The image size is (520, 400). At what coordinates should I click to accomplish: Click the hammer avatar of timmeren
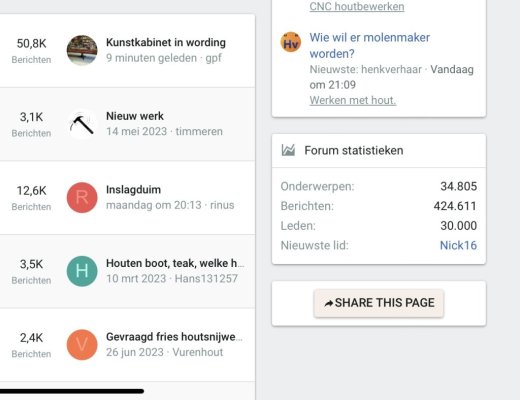(x=82, y=124)
